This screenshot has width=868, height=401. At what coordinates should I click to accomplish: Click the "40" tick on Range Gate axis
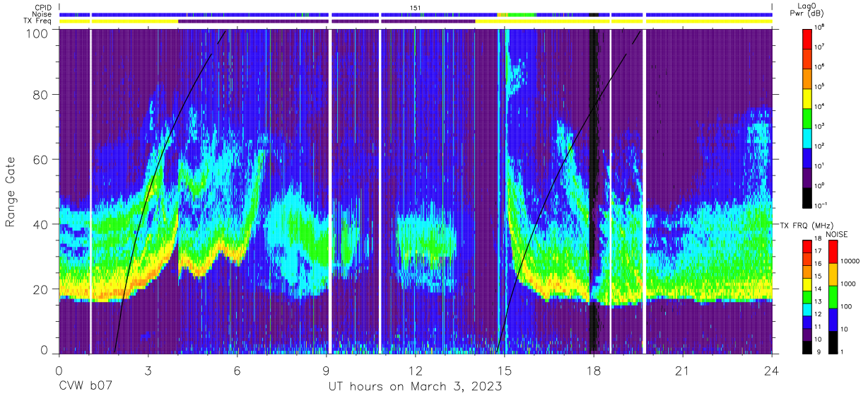[40, 224]
